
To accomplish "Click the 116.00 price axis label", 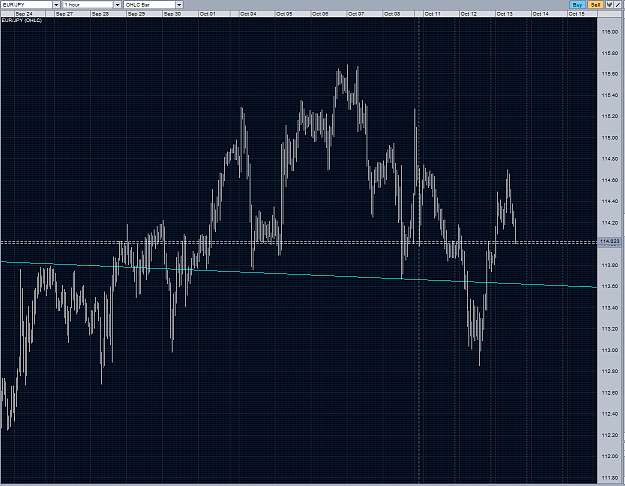I will pos(609,32).
